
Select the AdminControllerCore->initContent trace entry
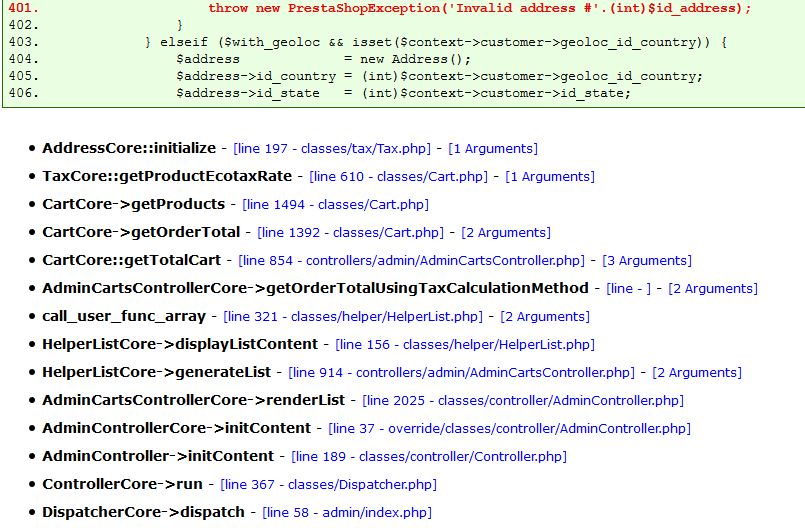(x=177, y=428)
